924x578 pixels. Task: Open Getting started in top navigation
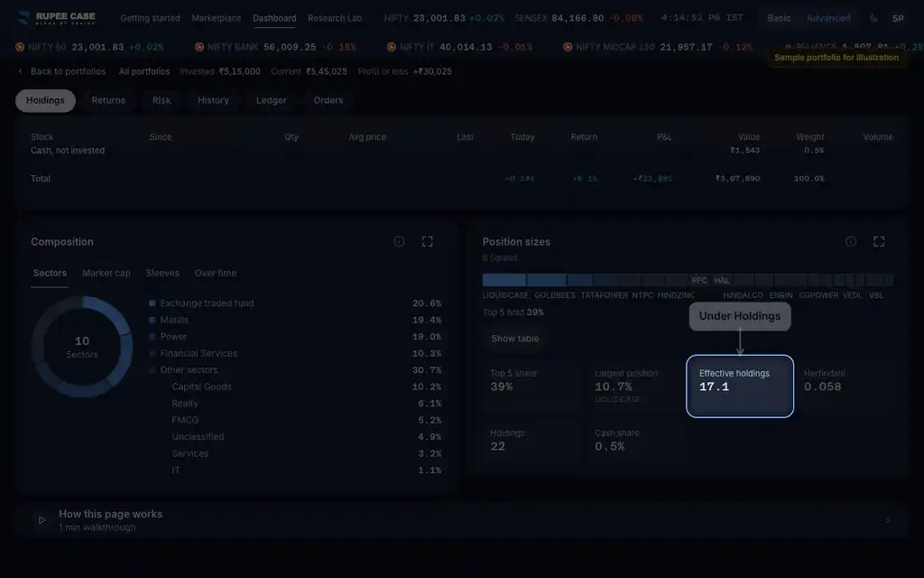[x=151, y=18]
